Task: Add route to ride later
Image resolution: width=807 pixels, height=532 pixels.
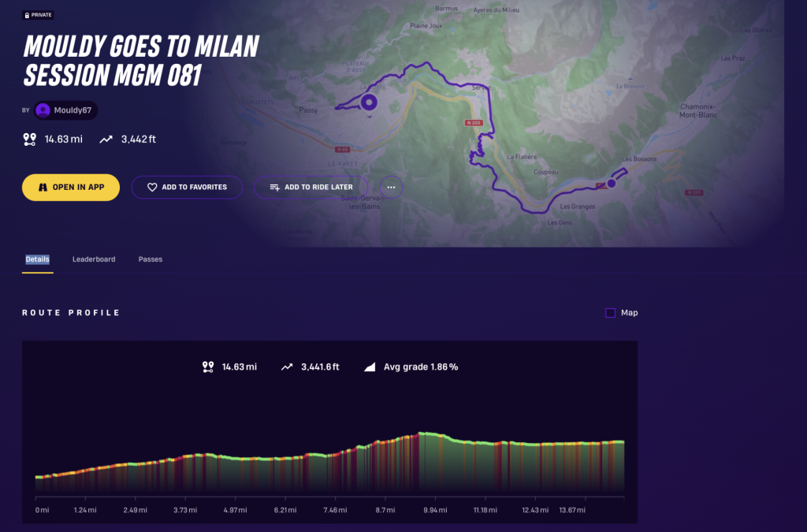Action: pyautogui.click(x=311, y=188)
